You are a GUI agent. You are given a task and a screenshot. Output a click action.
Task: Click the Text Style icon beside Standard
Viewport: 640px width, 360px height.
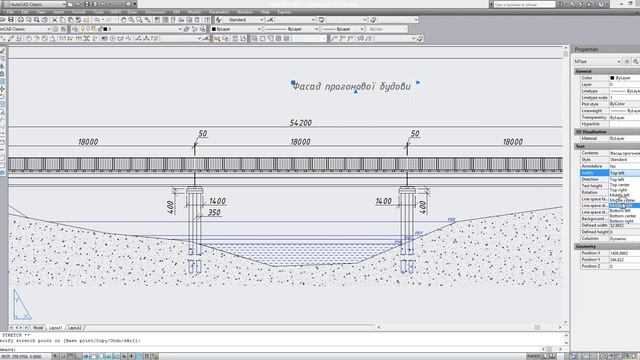click(x=219, y=20)
